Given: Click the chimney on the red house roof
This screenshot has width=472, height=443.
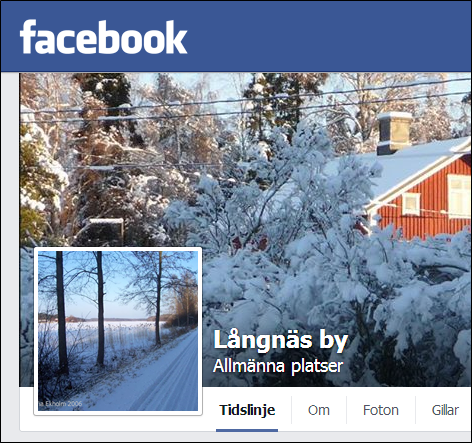Looking at the screenshot, I should click(394, 133).
